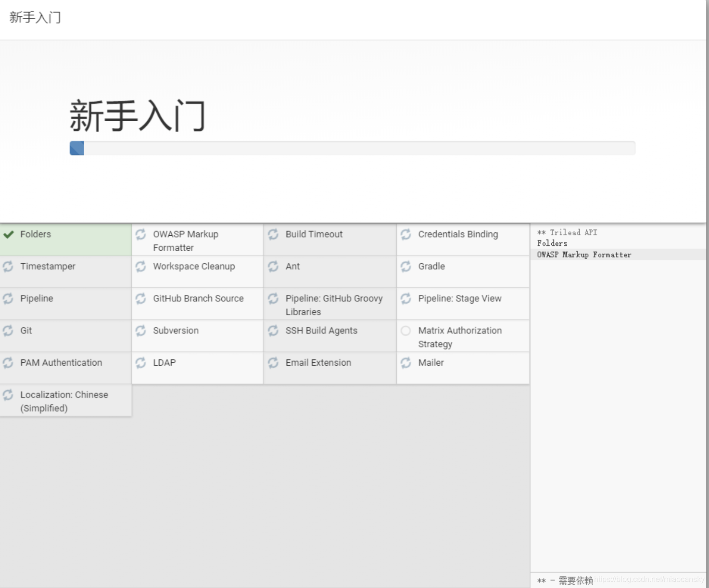
Task: Select the GitHub Branch Source plugin label
Action: 198,299
